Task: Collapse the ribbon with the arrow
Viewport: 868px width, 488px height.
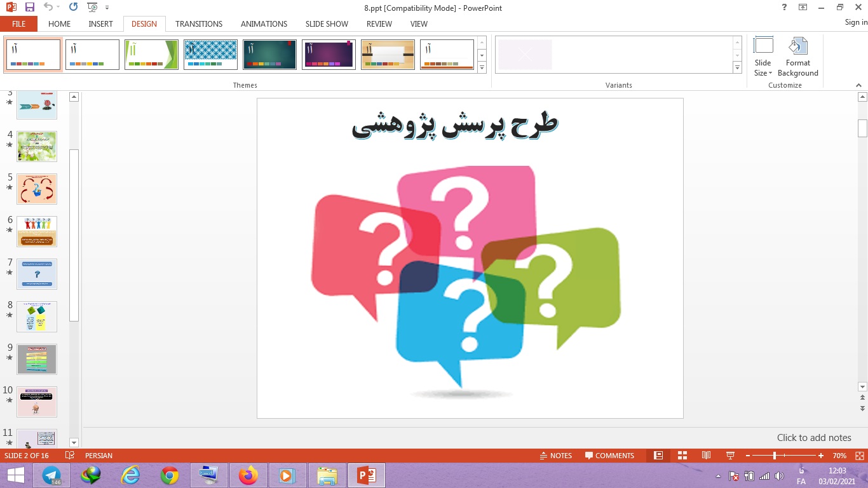Action: (859, 85)
